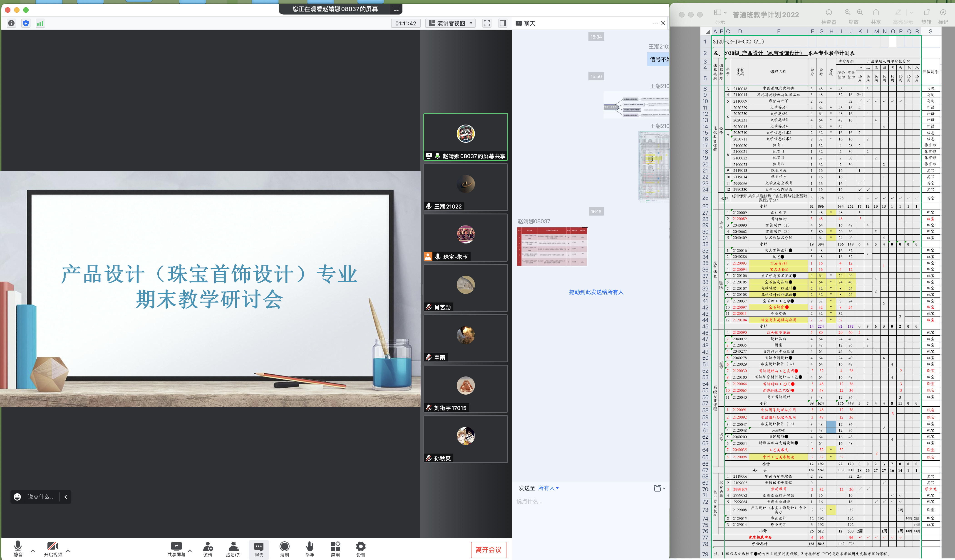Toggle the chat (聊天) panel button
Viewport: 955px width, 560px height.
click(x=259, y=546)
